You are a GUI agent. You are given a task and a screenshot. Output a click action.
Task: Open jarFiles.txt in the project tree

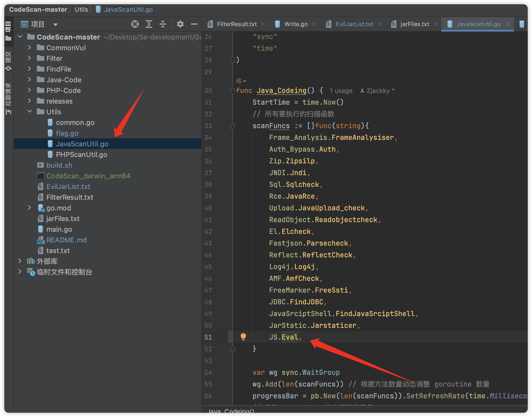(x=63, y=219)
